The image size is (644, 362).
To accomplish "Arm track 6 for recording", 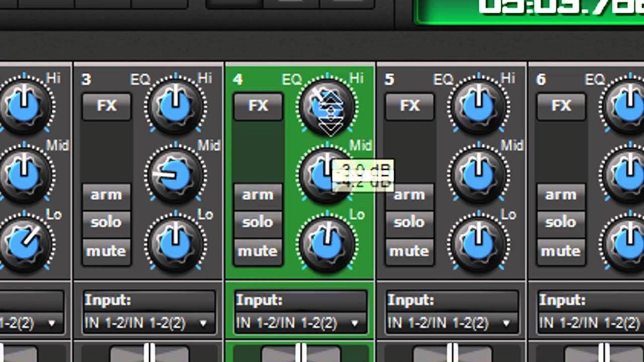I will [x=561, y=196].
